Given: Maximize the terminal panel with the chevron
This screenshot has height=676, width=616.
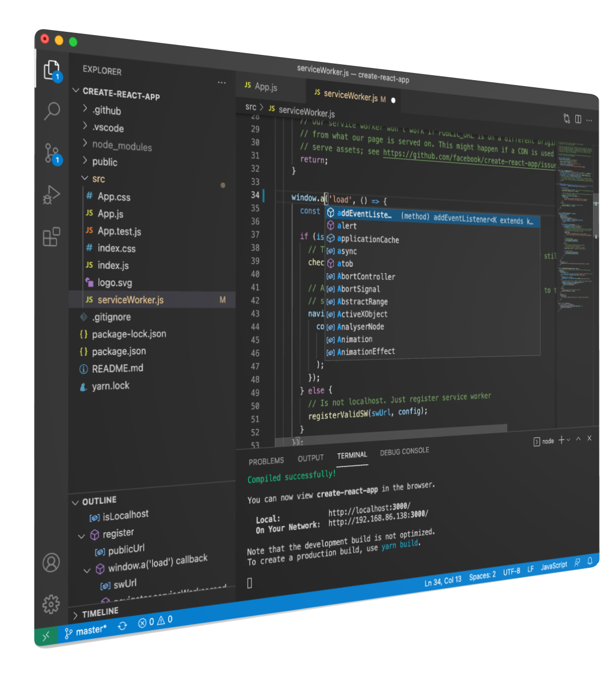Looking at the screenshot, I should [x=578, y=439].
